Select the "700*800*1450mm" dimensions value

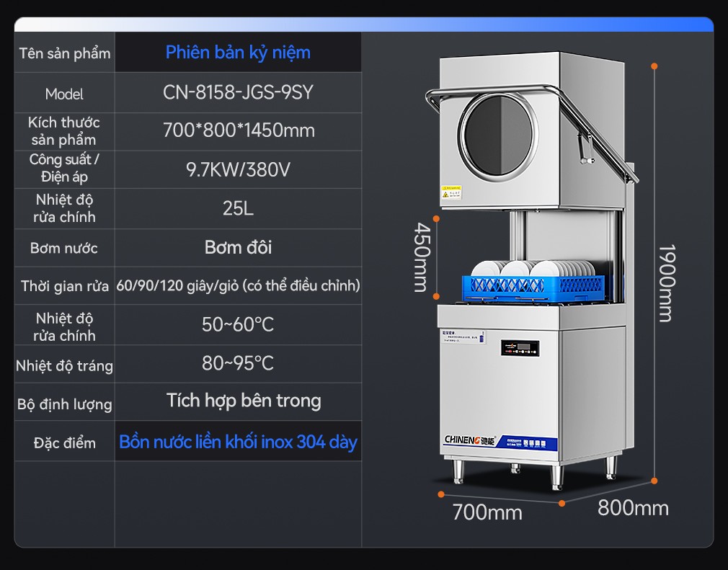pyautogui.click(x=239, y=130)
